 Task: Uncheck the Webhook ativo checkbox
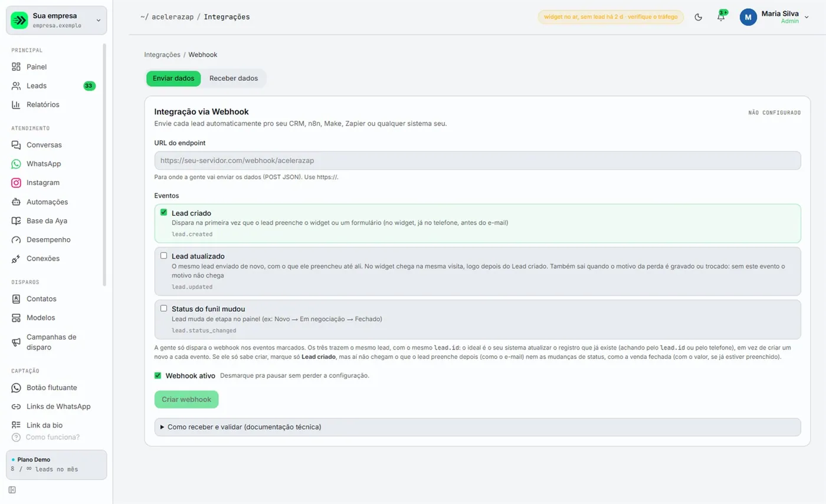(158, 375)
